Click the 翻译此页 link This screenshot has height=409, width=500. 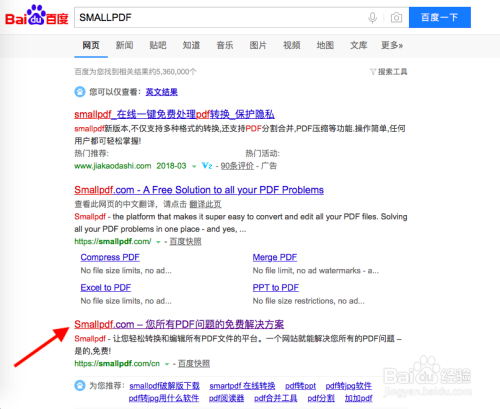coord(205,204)
